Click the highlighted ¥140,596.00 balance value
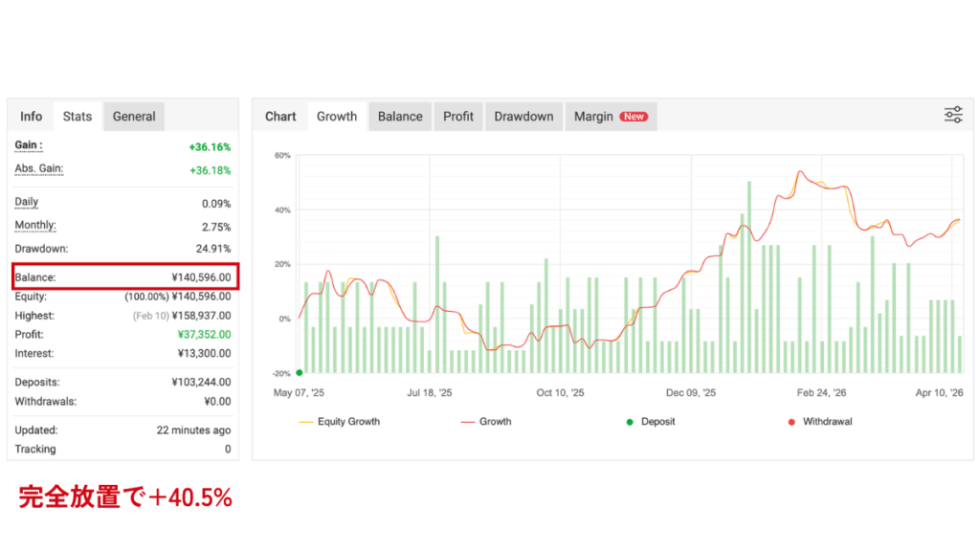Screen dimensions: 980x551 pos(201,277)
